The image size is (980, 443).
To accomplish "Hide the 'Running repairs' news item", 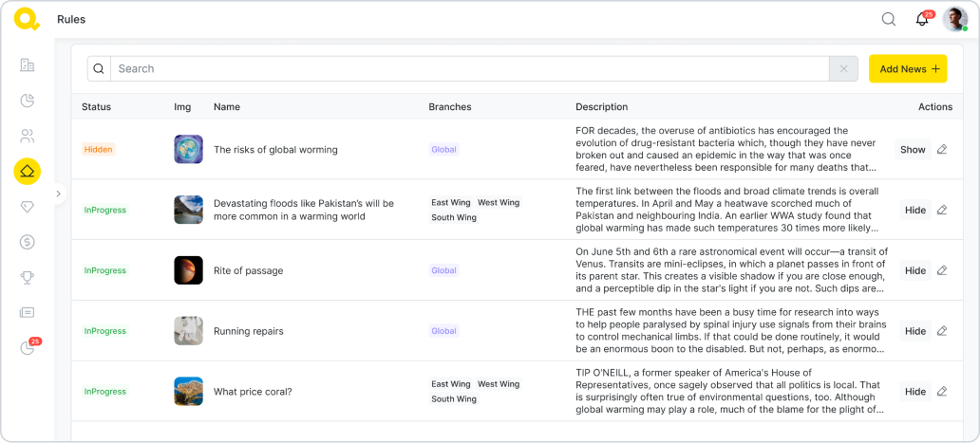I will [914, 331].
